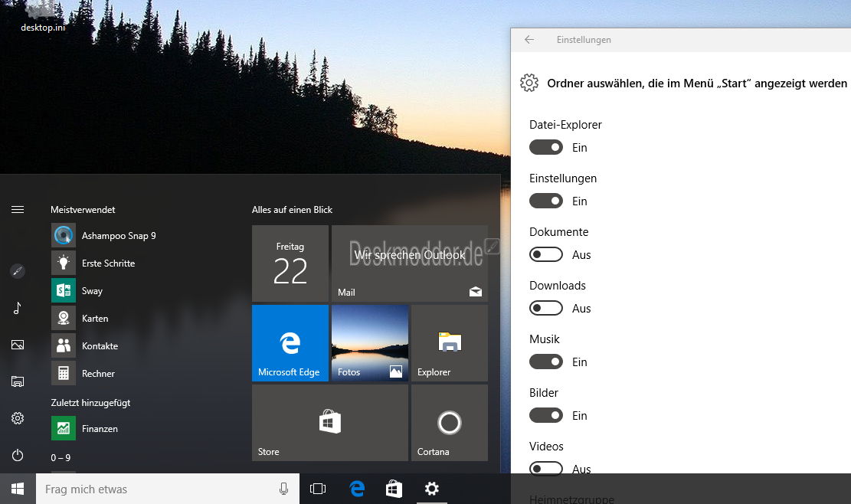This screenshot has width=851, height=504.
Task: Click the Cortana microphone icon
Action: point(283,489)
